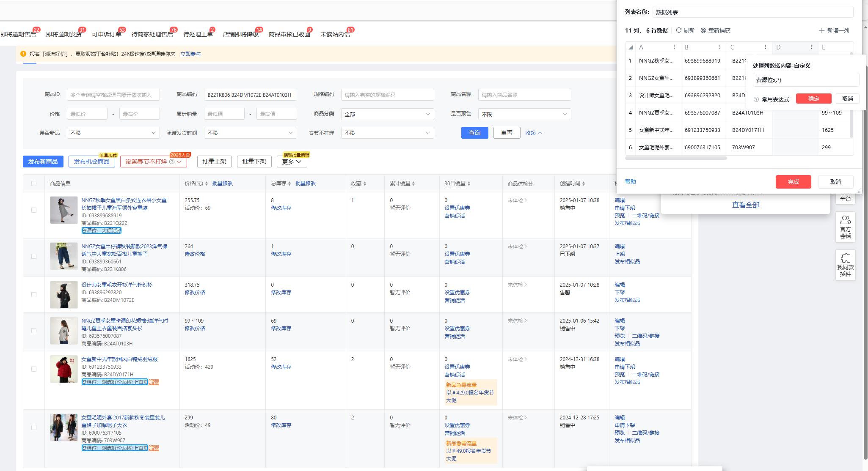Check the select-all checkbox in table header
Image resolution: width=868 pixels, height=471 pixels.
pyautogui.click(x=34, y=183)
